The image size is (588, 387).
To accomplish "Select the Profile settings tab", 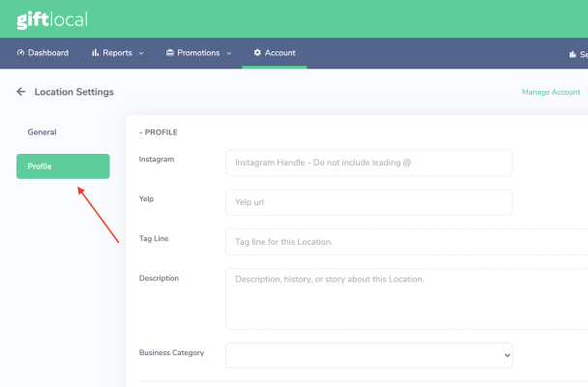I will click(x=63, y=166).
